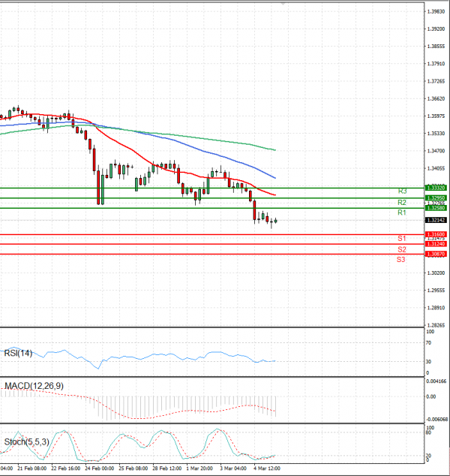Click the 1.36620 price axis value

436,98
